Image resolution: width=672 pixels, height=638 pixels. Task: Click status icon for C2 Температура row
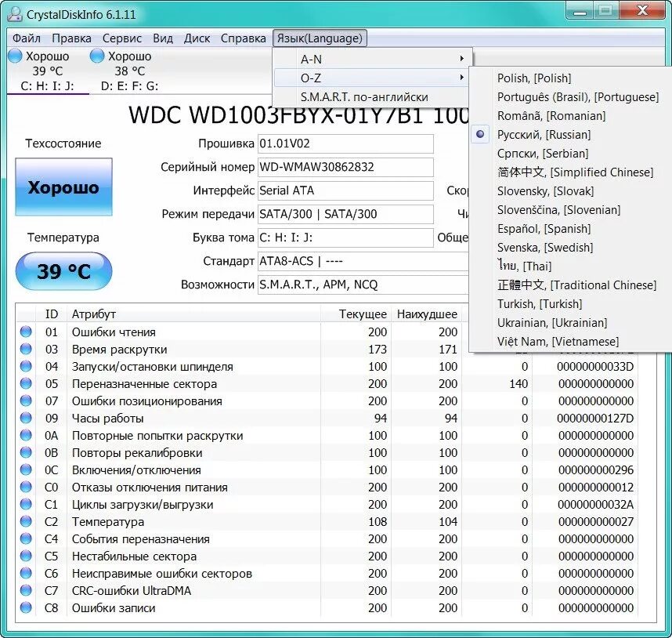coord(26,521)
